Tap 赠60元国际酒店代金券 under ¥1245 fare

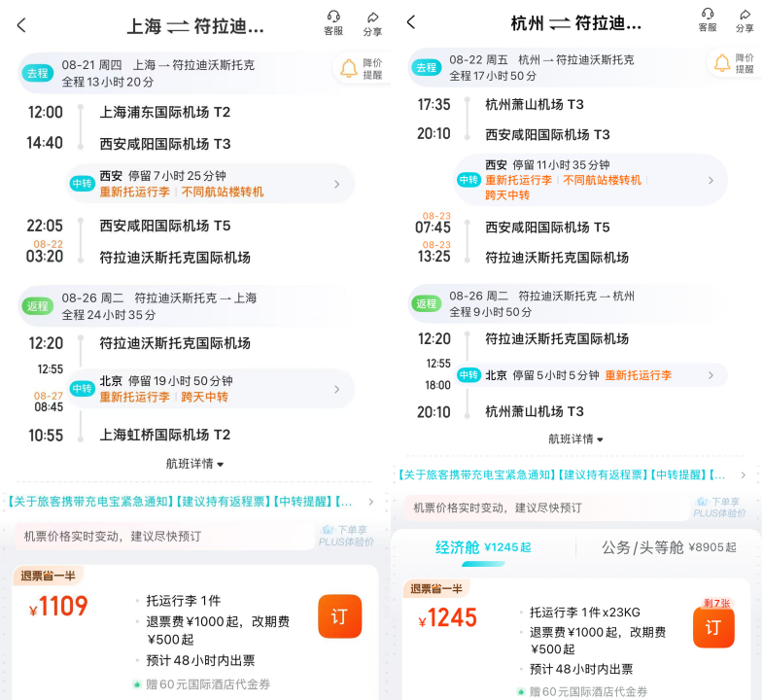tap(582, 691)
